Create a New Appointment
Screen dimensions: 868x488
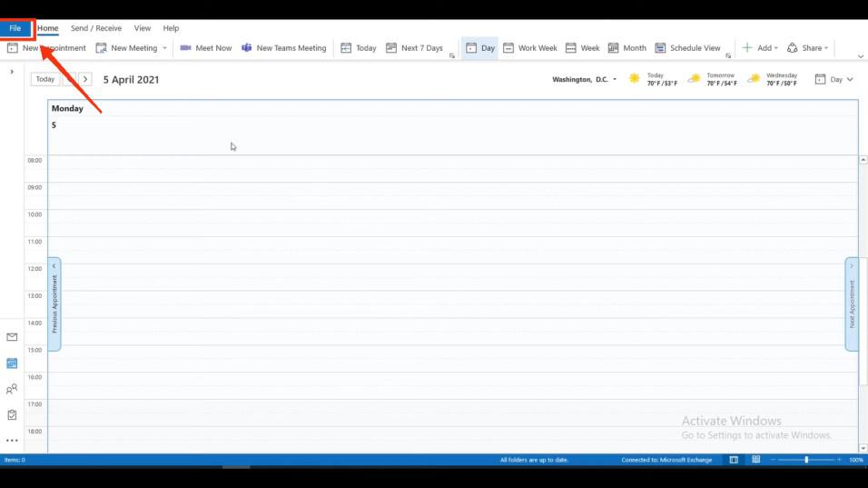click(x=46, y=48)
